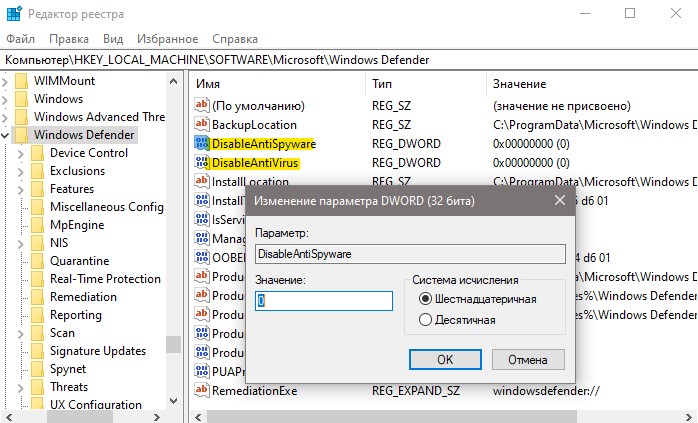Click the DisableAntiSpyware DWORD value icon
Screen dimensions: 698x423
tap(202, 143)
